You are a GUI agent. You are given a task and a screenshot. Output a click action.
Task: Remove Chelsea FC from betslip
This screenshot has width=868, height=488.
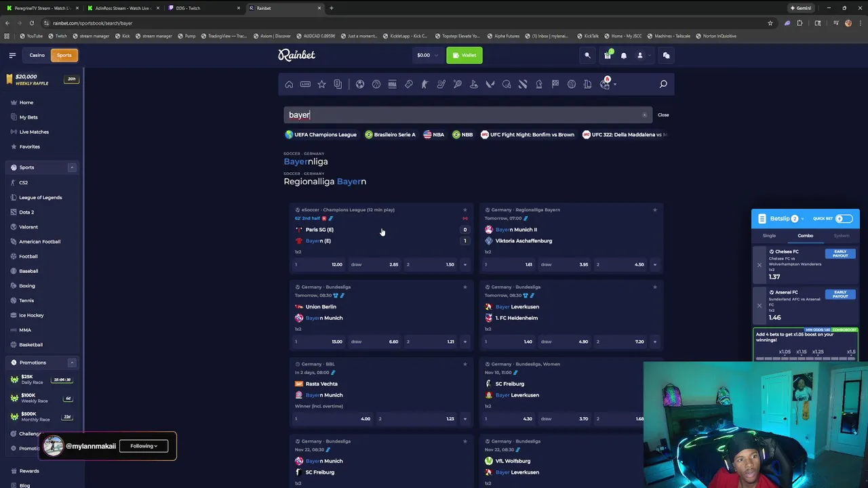pos(759,264)
